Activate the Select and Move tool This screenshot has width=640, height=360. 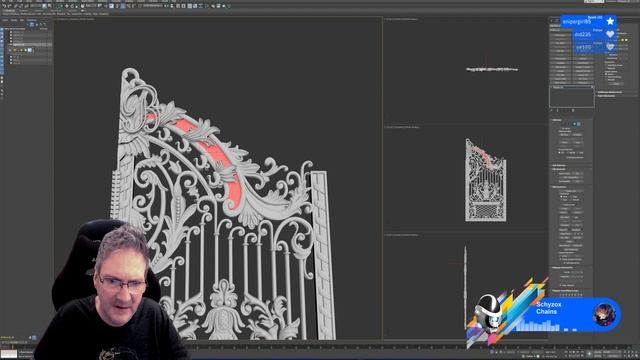(x=67, y=6)
